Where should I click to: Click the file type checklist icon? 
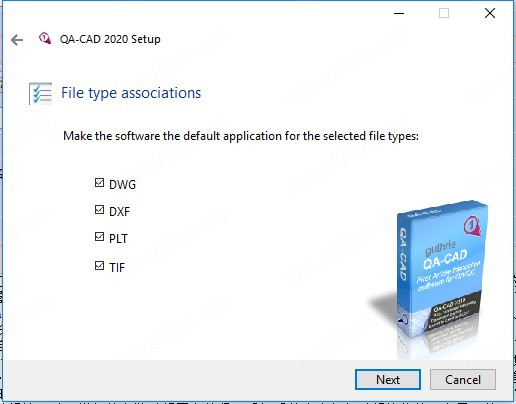[x=41, y=93]
